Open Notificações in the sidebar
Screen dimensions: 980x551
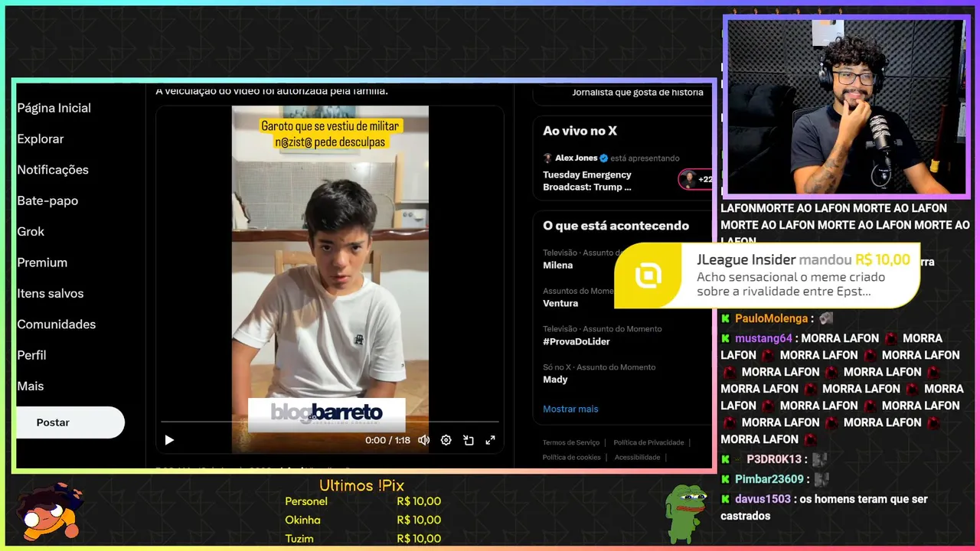53,170
